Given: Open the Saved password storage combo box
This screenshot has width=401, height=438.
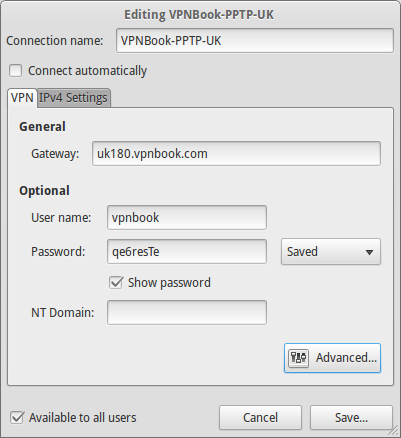Looking at the screenshot, I should (331, 252).
